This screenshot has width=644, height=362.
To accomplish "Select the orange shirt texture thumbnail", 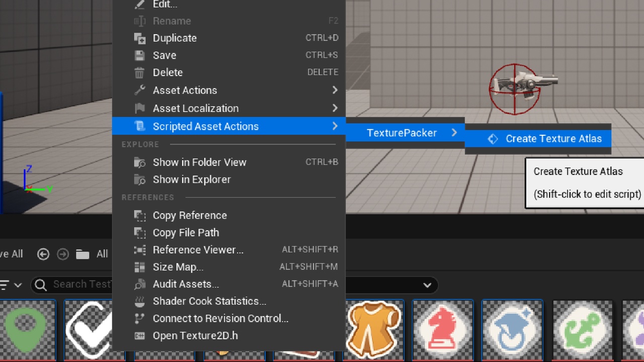I will point(374,330).
